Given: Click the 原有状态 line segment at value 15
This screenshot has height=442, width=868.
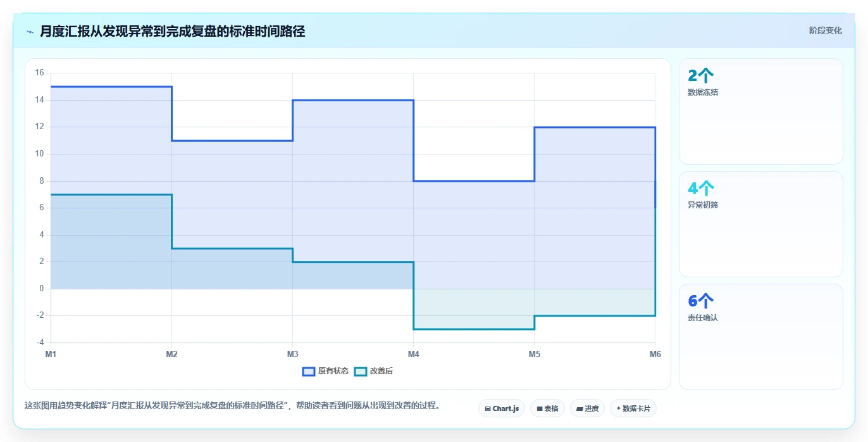Looking at the screenshot, I should click(x=111, y=87).
